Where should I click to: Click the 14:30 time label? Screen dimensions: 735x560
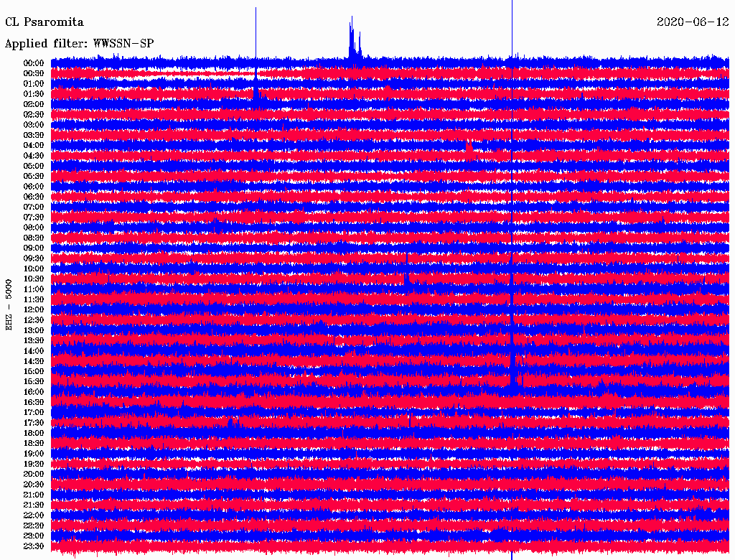[x=34, y=362]
